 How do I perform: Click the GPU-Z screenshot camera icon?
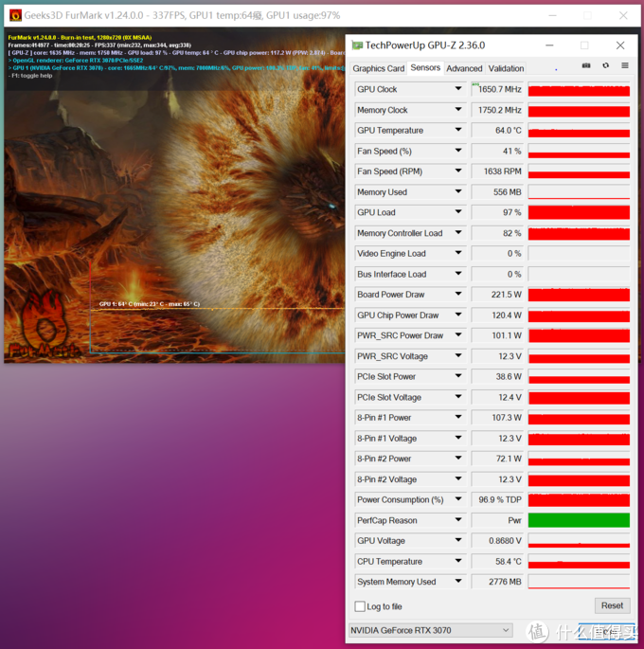point(585,65)
